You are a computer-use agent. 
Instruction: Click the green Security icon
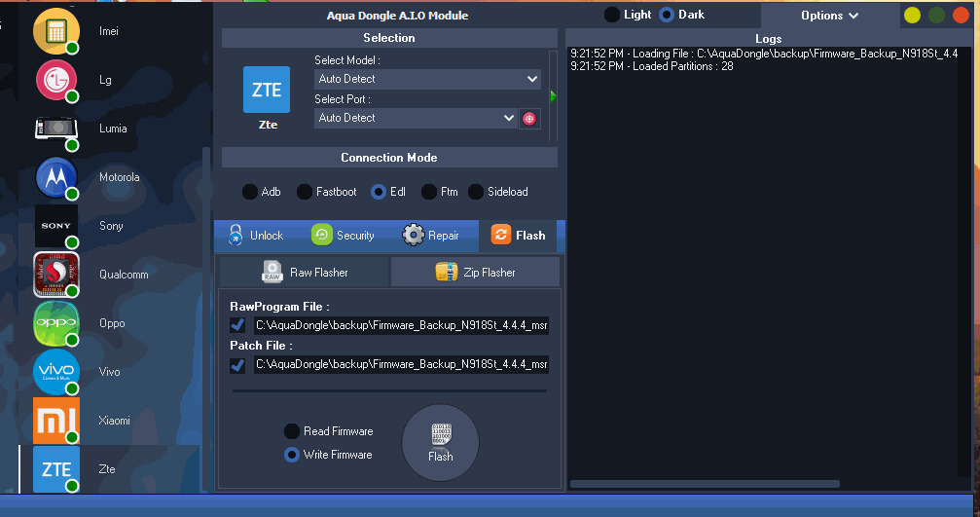click(x=321, y=235)
